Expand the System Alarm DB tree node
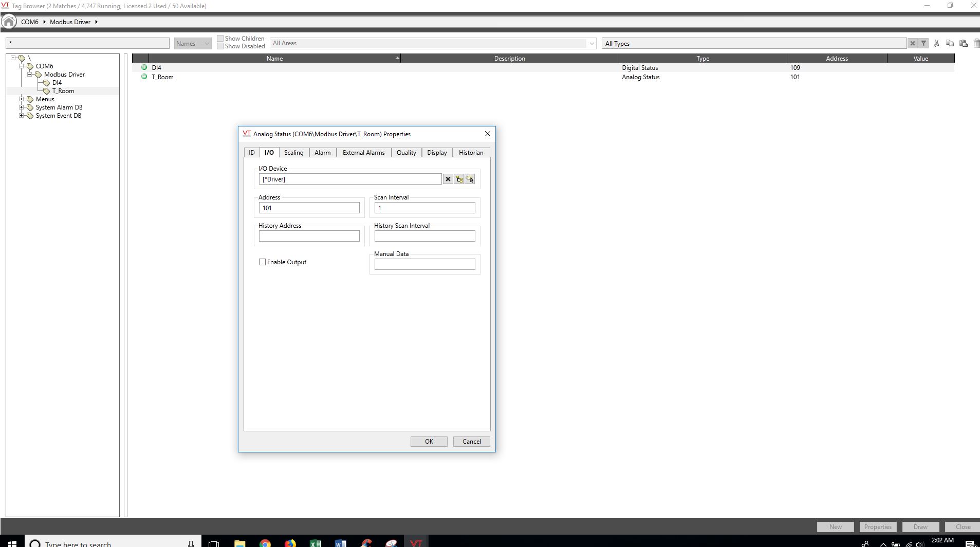 point(21,107)
